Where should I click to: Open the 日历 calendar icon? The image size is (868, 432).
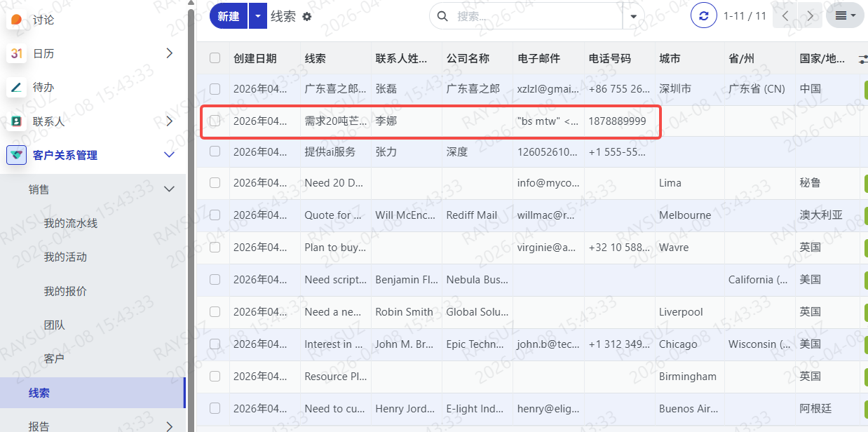tap(16, 53)
